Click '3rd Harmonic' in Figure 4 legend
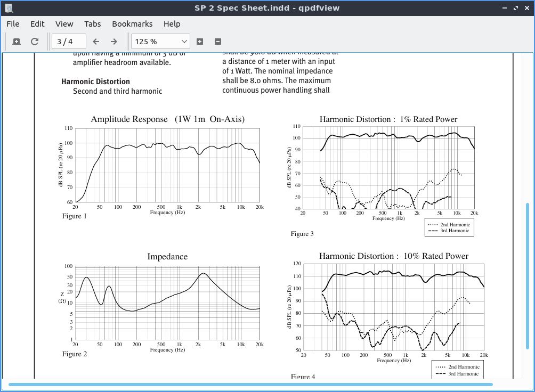The height and width of the screenshot is (392, 535). tap(464, 373)
